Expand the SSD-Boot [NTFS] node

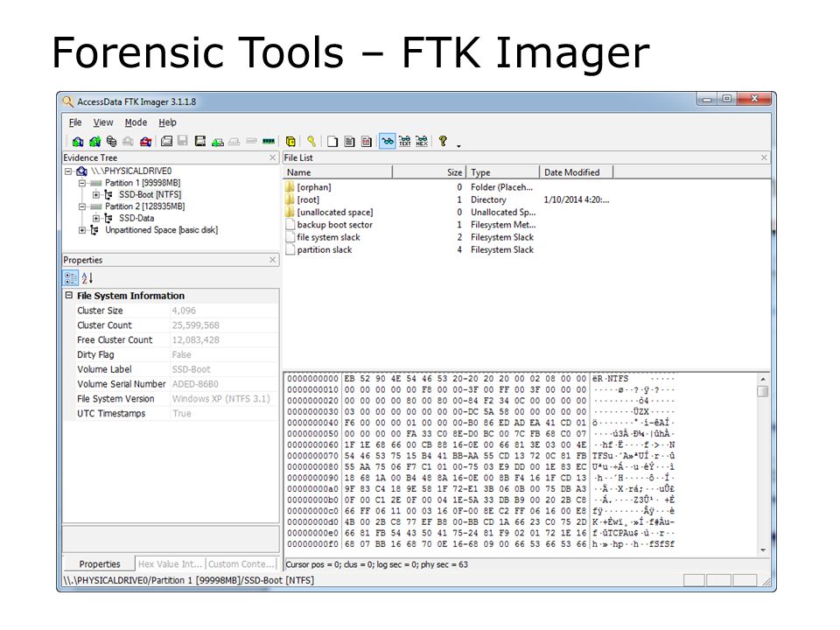[96, 195]
